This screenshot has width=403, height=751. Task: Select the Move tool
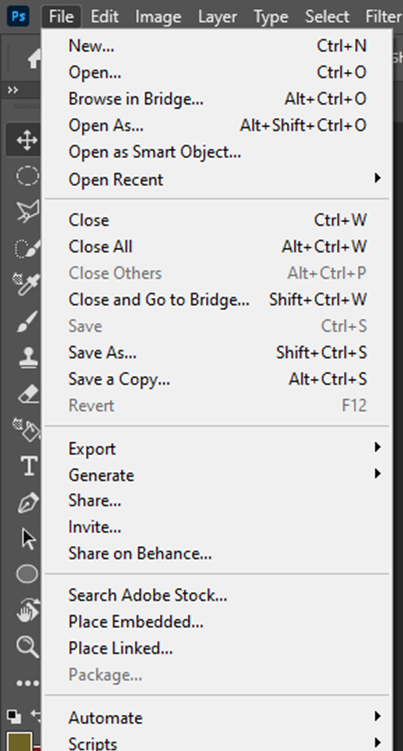pos(27,140)
